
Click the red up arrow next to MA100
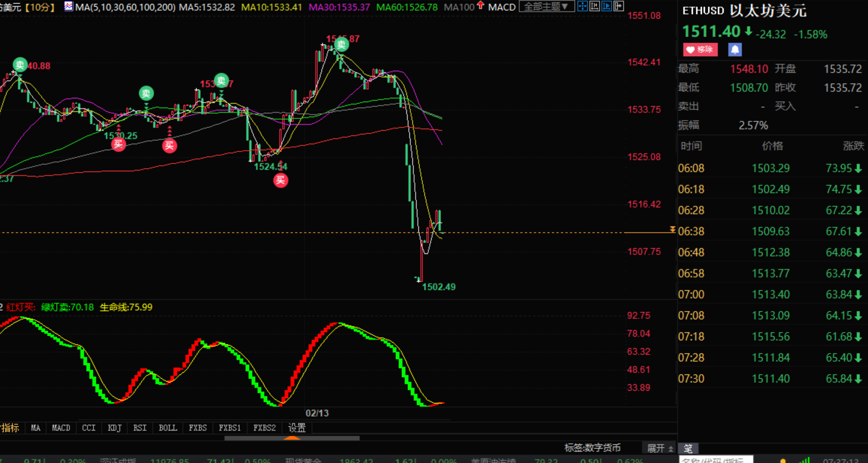coord(481,6)
